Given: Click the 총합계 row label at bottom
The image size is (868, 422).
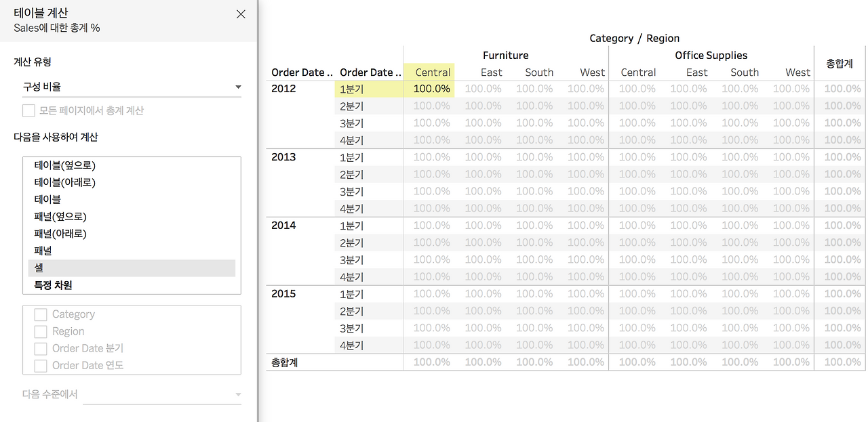Looking at the screenshot, I should [285, 362].
